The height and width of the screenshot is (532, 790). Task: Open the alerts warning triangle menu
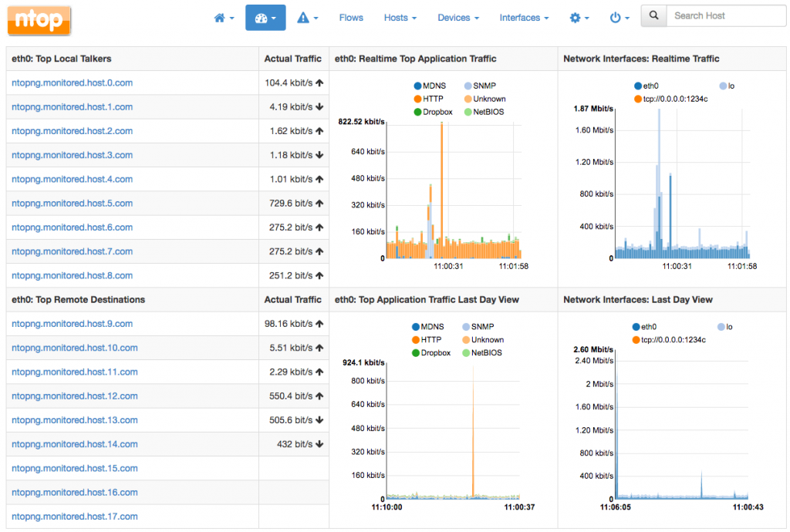307,18
